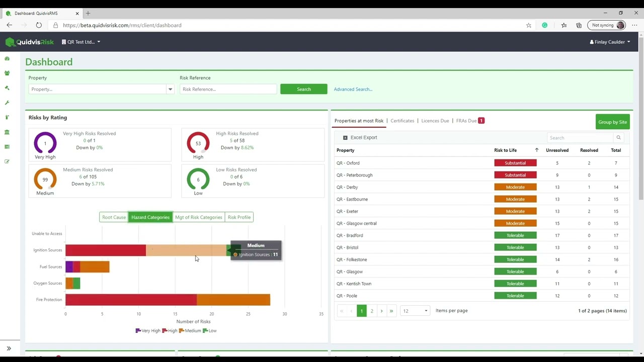Screen dimensions: 644x362
Task: Click the High red gauge showing 53
Action: [x=198, y=143]
